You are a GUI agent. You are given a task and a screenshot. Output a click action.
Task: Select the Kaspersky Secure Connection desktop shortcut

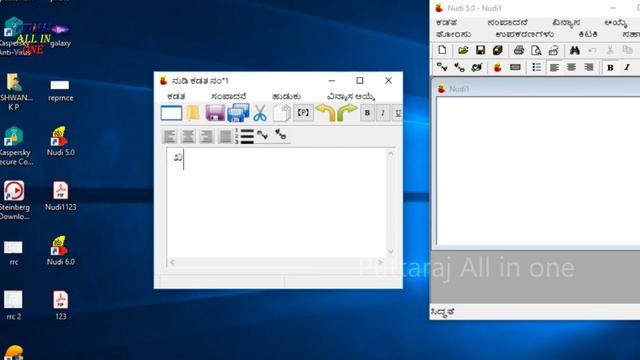[16, 146]
